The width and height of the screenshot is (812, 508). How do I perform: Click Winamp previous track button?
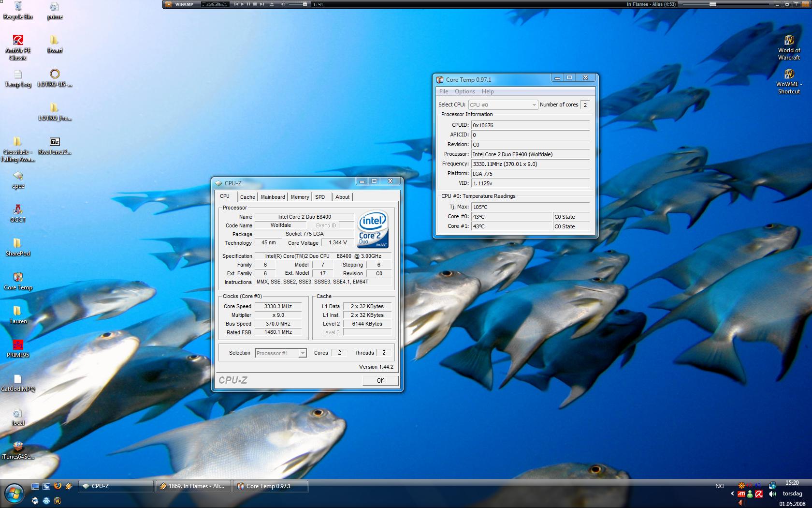[x=236, y=4]
